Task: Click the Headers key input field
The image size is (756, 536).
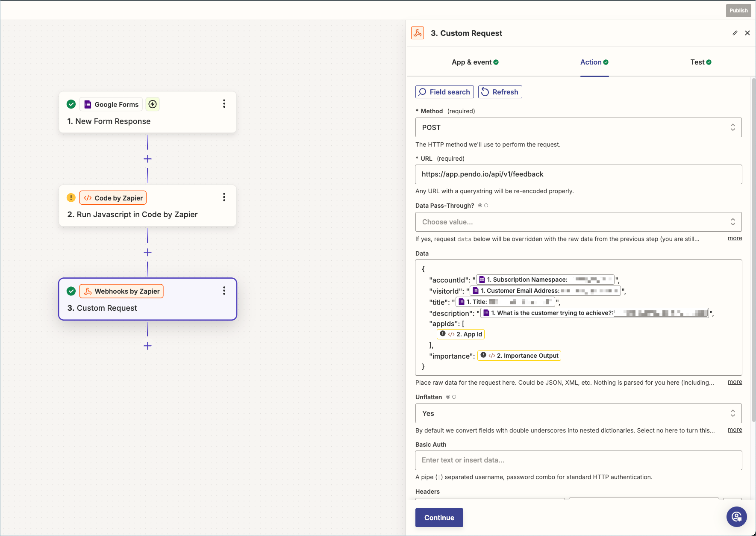Action: [490, 499]
